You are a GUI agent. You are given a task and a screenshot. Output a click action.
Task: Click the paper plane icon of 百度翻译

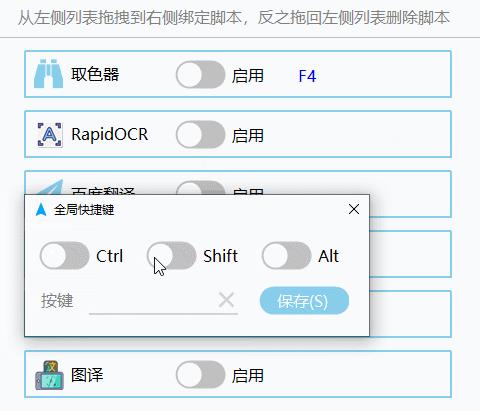50,187
